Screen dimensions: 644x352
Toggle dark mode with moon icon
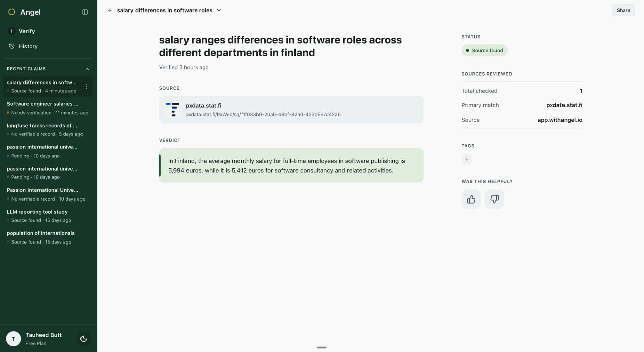pyautogui.click(x=84, y=339)
